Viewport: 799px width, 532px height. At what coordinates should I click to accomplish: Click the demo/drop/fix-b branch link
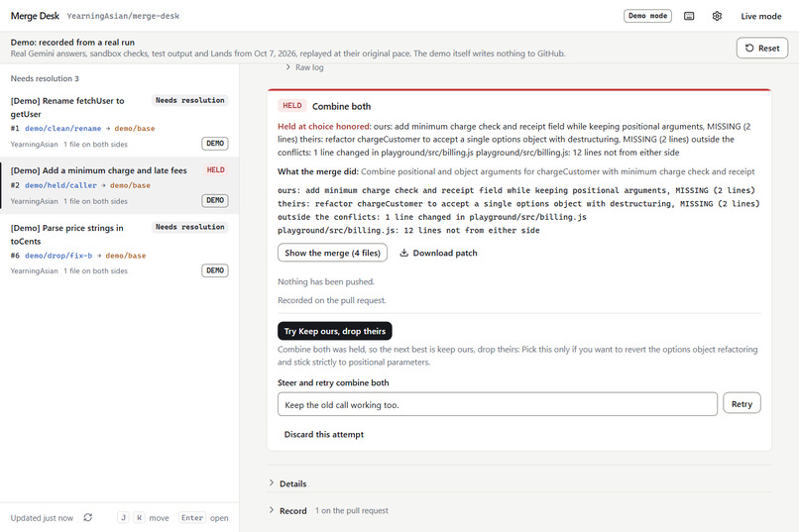point(58,256)
